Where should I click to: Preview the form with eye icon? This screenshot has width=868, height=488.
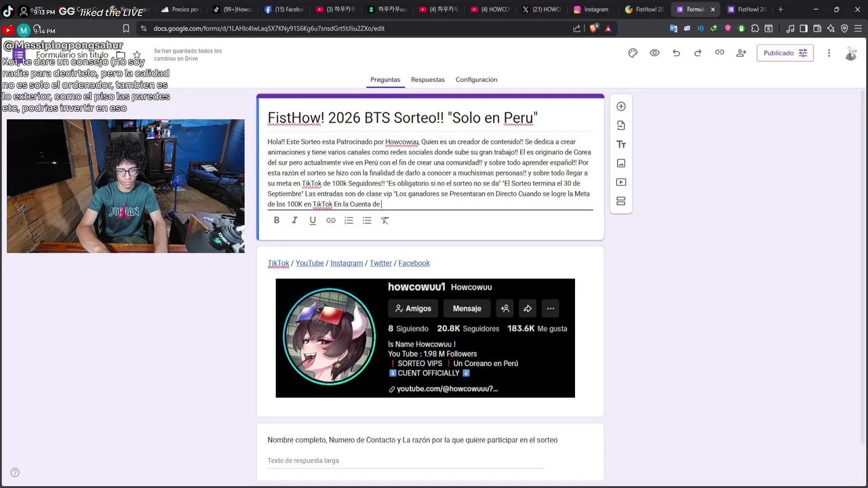click(654, 53)
